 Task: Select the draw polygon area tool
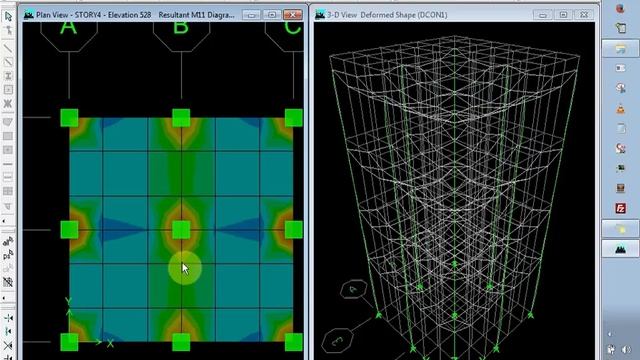point(8,122)
